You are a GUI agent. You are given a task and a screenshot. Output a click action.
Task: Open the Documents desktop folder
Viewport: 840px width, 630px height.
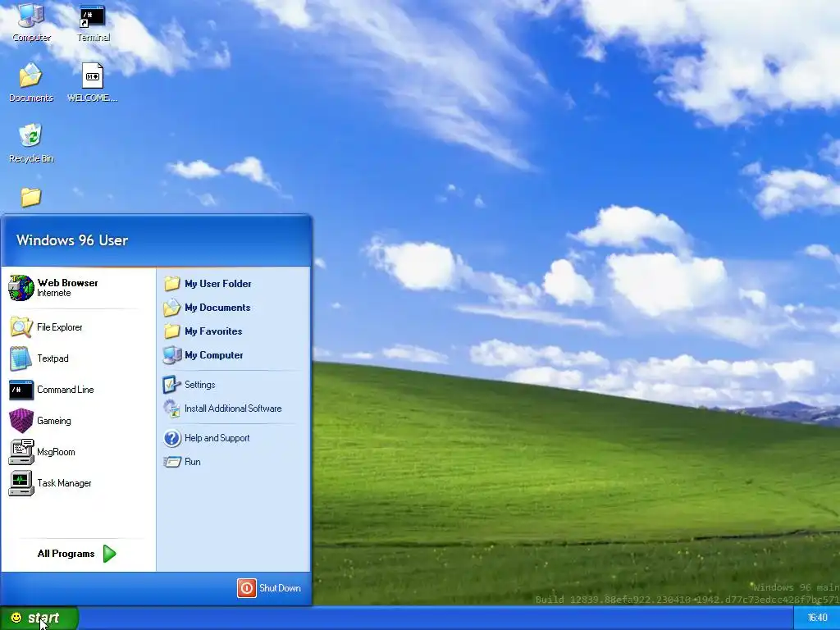(x=31, y=83)
